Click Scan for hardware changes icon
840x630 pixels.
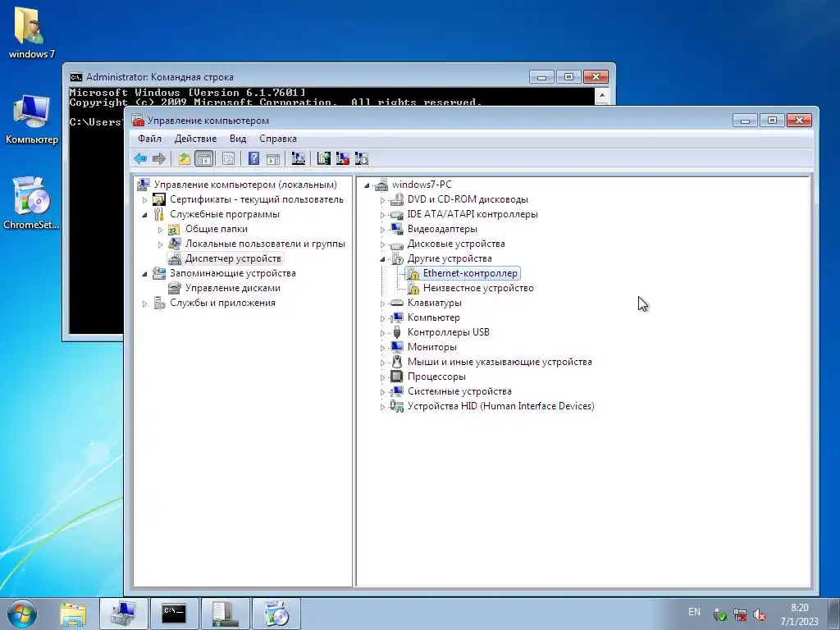[x=299, y=158]
